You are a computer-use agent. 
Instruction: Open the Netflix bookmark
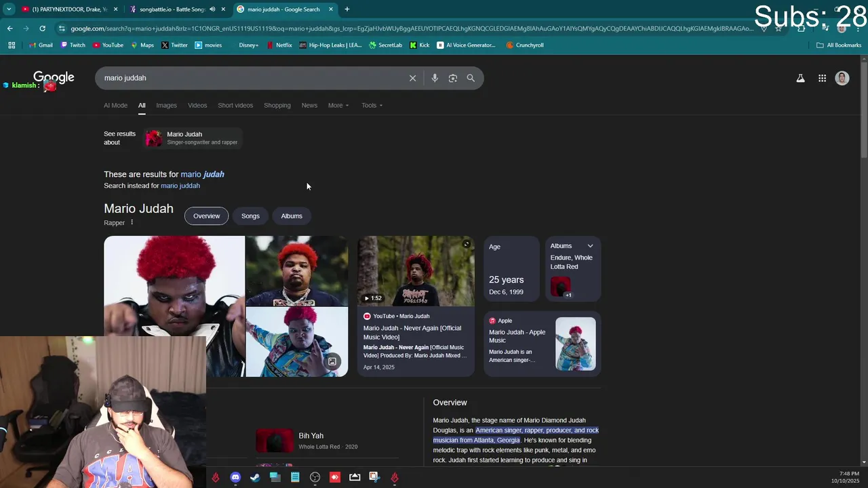[279, 45]
